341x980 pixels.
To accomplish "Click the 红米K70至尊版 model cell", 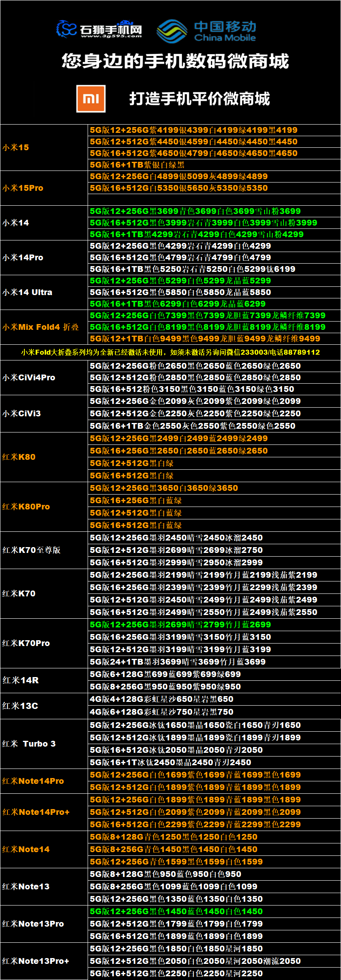I will [x=44, y=550].
